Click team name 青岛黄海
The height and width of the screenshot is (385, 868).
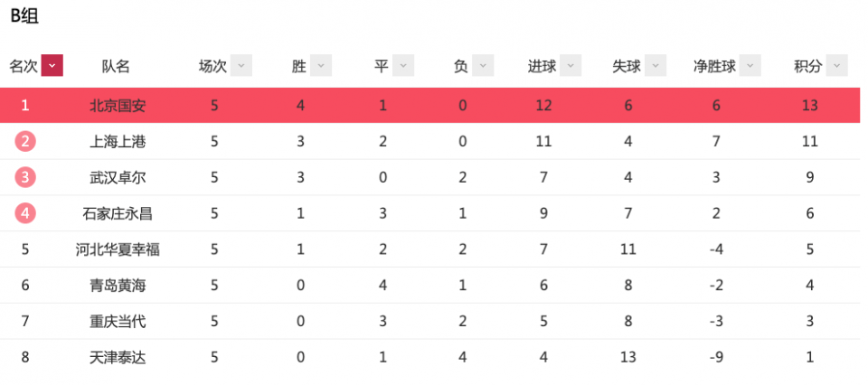click(118, 286)
